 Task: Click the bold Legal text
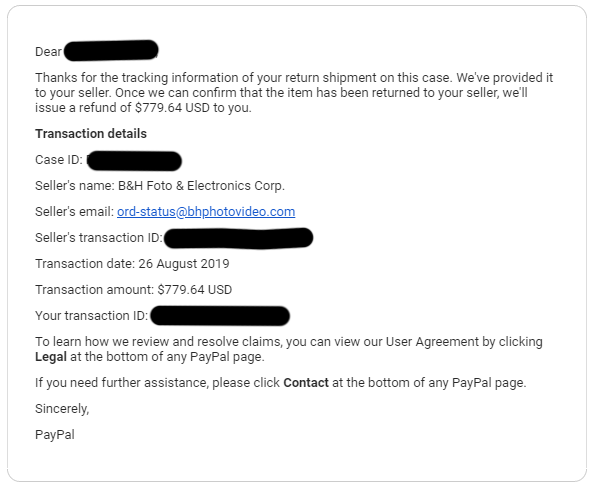pyautogui.click(x=51, y=357)
